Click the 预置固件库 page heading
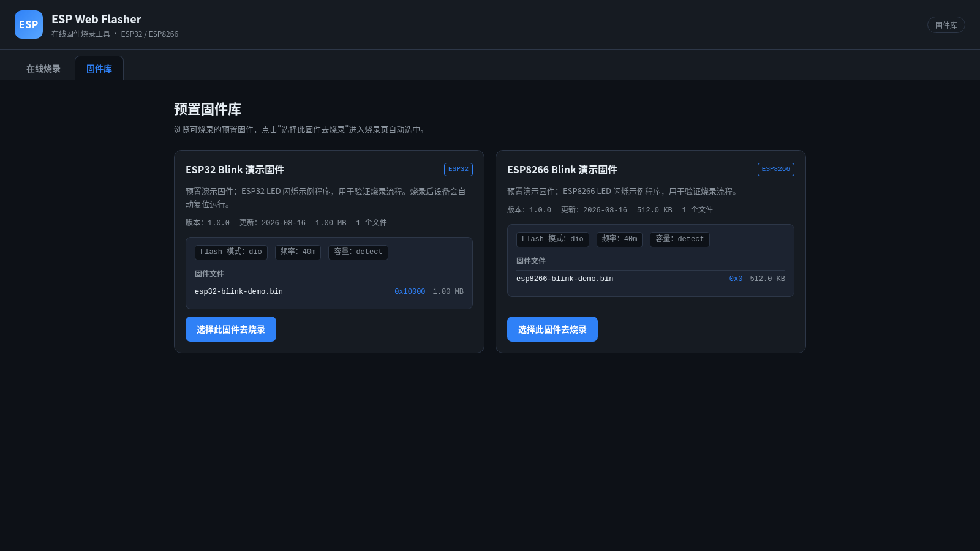 [208, 110]
